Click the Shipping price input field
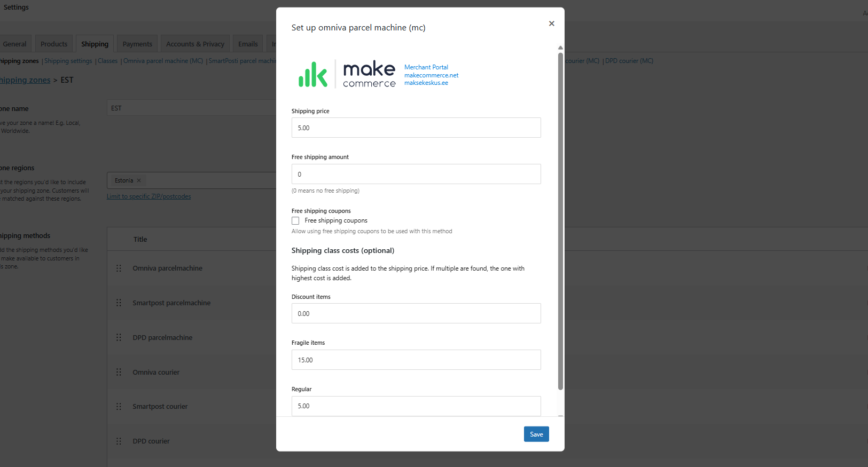This screenshot has width=868, height=467. tap(416, 128)
